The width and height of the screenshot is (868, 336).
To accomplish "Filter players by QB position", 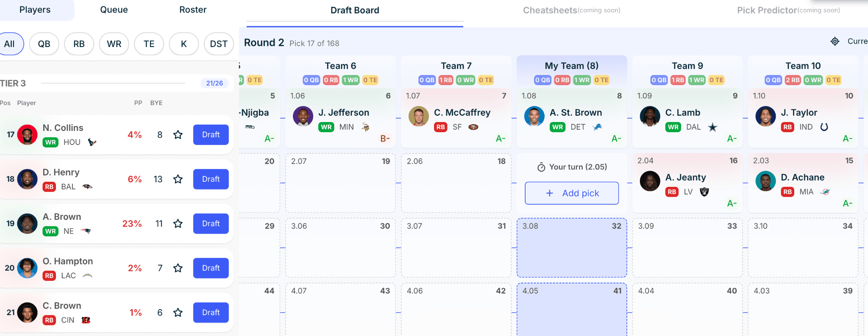I will point(44,44).
